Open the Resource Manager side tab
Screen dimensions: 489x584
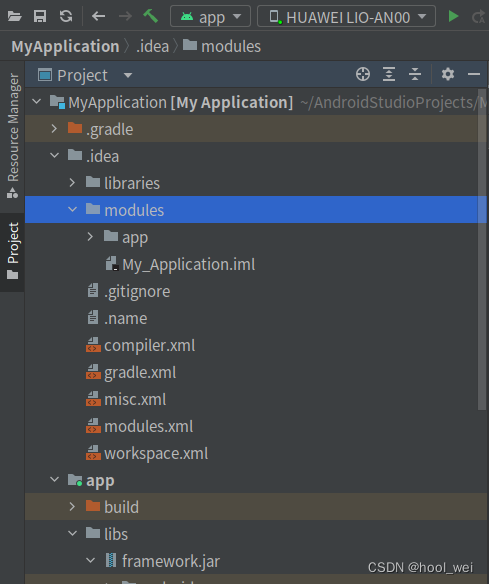click(13, 136)
